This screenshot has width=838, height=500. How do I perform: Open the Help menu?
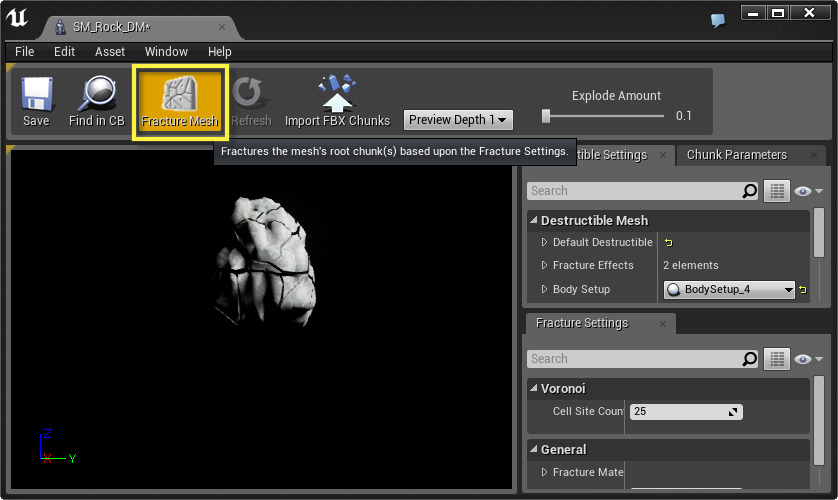pyautogui.click(x=220, y=52)
